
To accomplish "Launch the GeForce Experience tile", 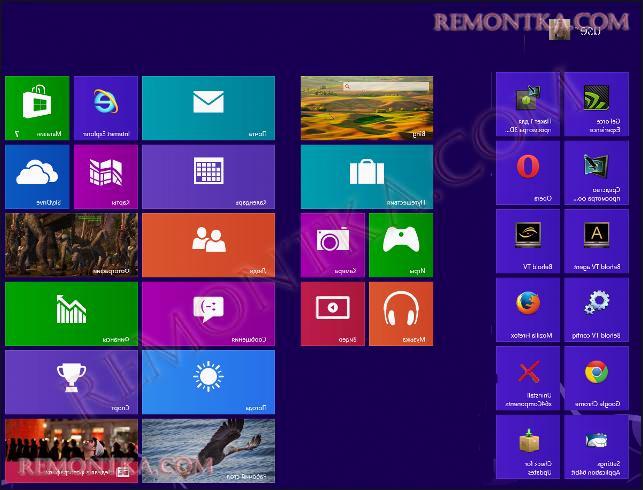I will coord(596,104).
